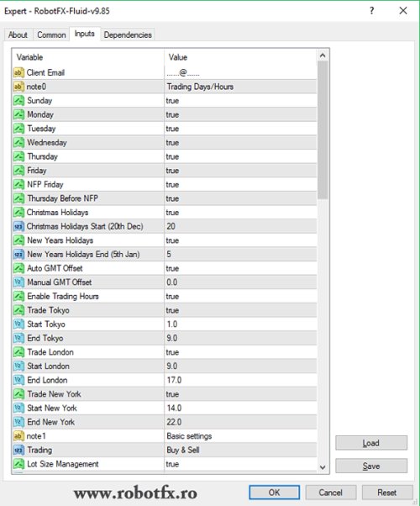Click the scrollbar down arrow

[x=323, y=467]
